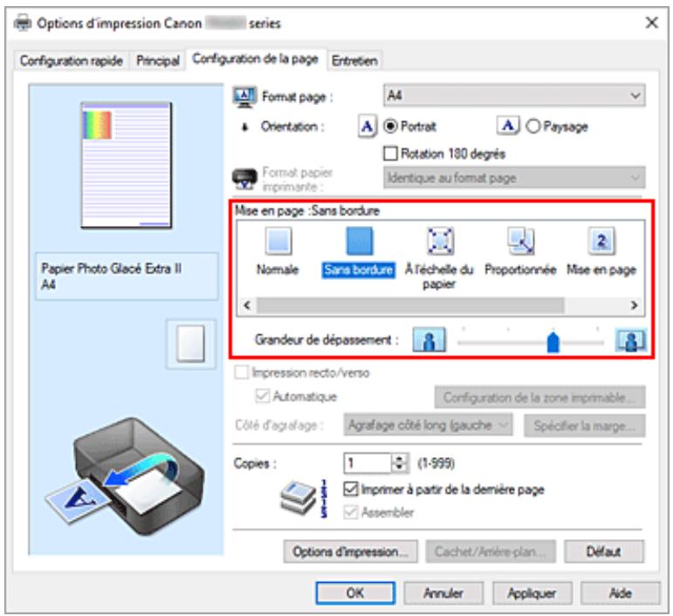Select the Normale page layout icon
This screenshot has width=673, height=616.
pos(278,242)
